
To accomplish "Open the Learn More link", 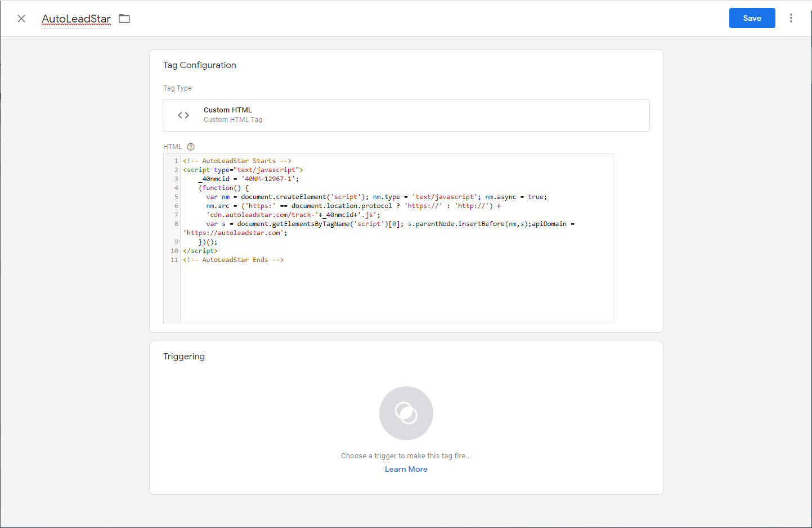I will pos(406,468).
